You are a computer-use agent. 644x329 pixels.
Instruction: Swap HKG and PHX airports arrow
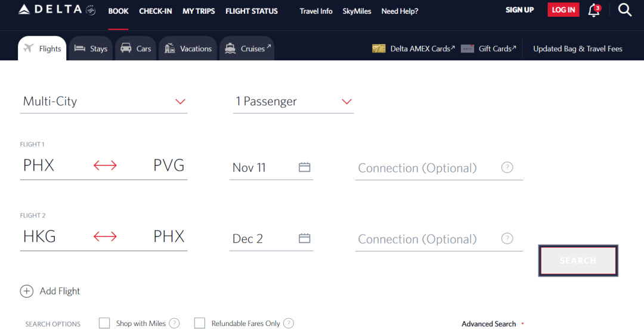tap(105, 237)
